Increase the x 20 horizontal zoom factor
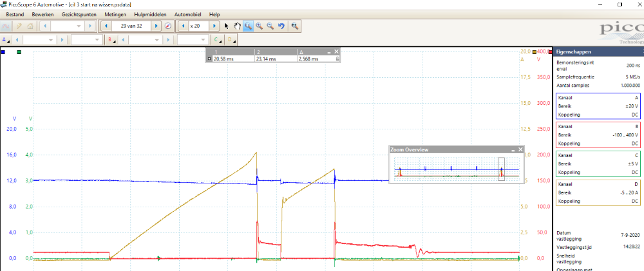Screen dimensions: 644x271 point(214,26)
